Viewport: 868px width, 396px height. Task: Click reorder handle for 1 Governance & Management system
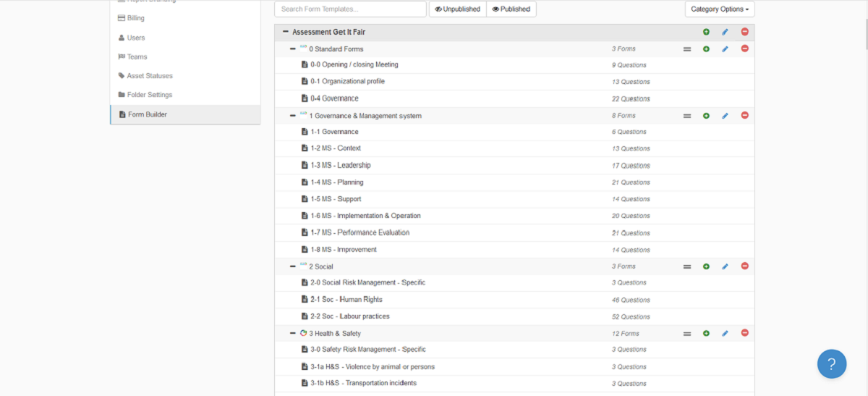point(686,116)
